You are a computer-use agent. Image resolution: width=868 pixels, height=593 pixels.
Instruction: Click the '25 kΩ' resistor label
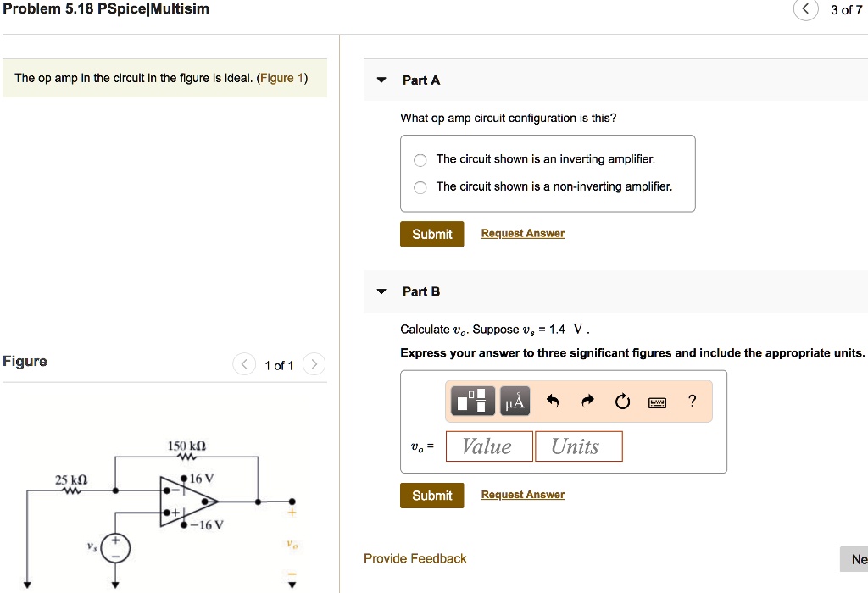tap(71, 479)
